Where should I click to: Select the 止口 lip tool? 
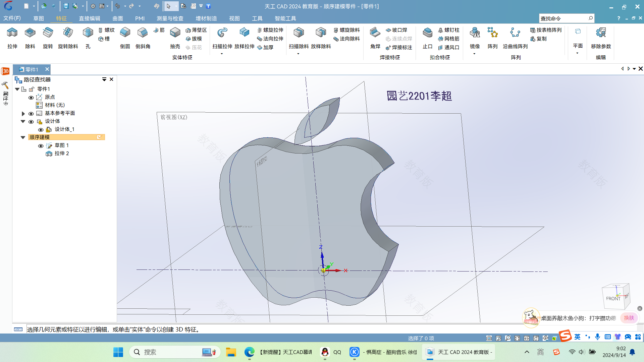tap(428, 38)
